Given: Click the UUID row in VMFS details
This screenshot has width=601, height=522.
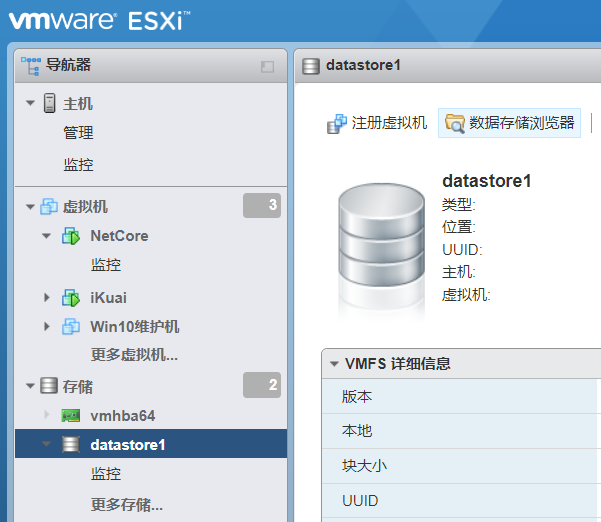Looking at the screenshot, I should [461, 501].
